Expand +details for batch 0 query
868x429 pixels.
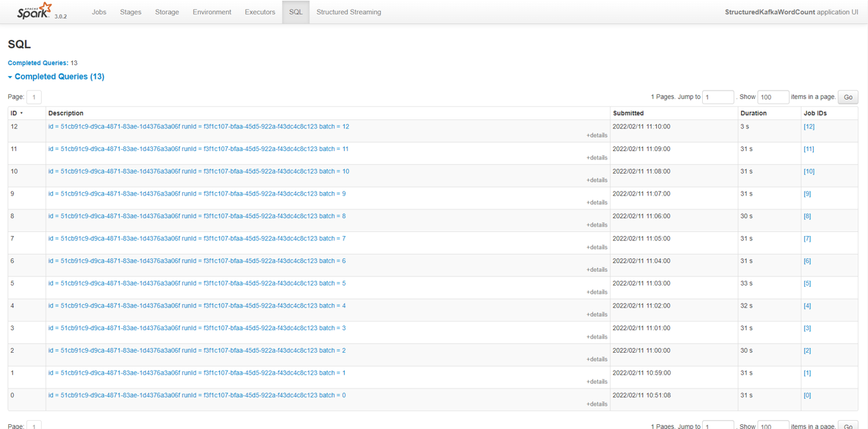596,404
